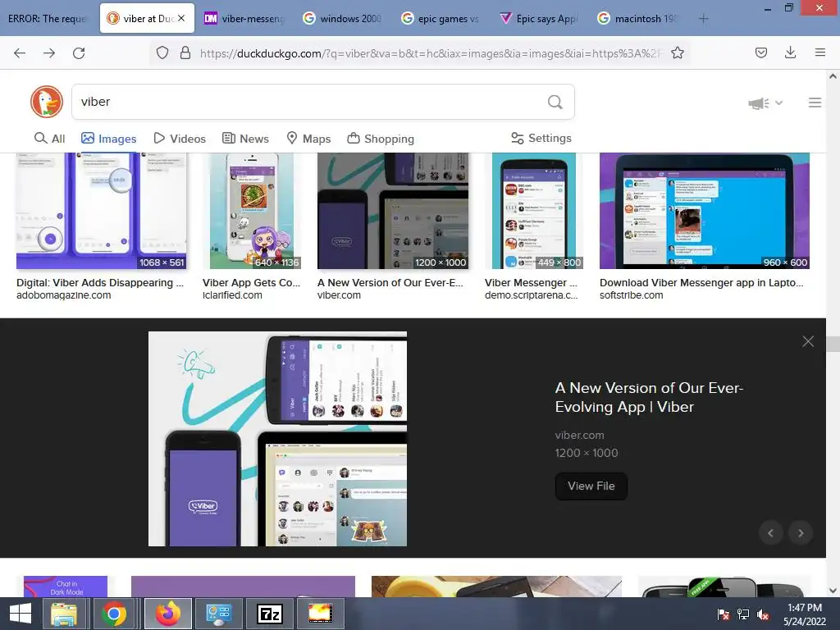Open the DuckDuckGo hamburger side menu

coord(815,103)
